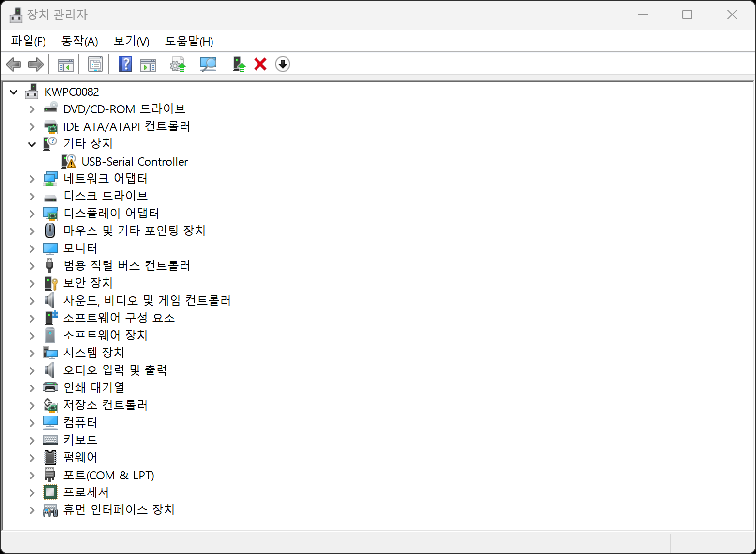Click the 네트워크 어댑터 icon
Screen dimensions: 756x554
tap(50, 179)
